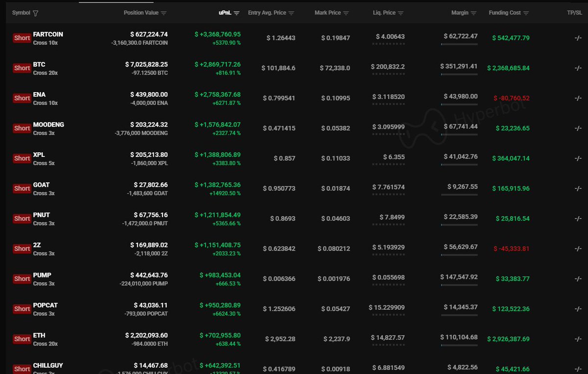Click the Funding Cost header label
588x374 pixels.
505,13
